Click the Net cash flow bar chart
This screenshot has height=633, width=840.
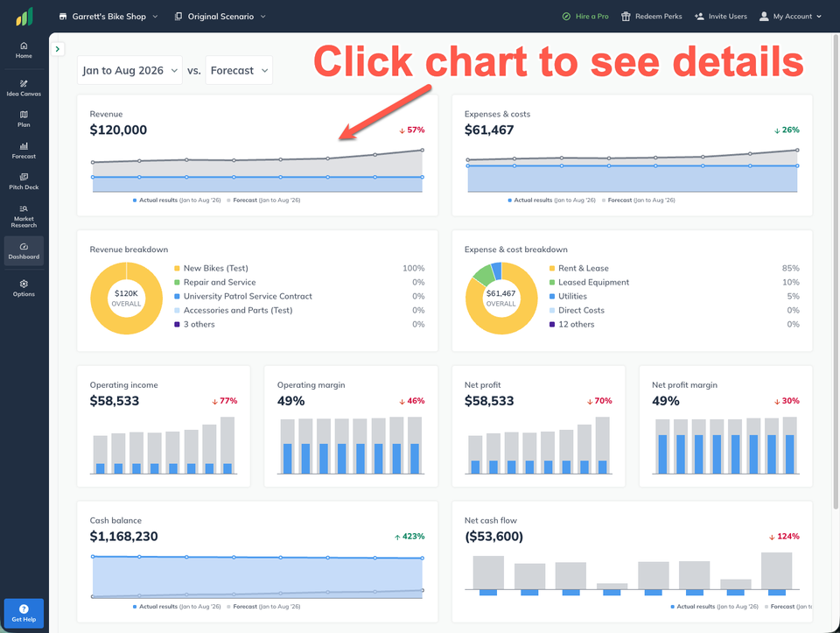[x=632, y=573]
